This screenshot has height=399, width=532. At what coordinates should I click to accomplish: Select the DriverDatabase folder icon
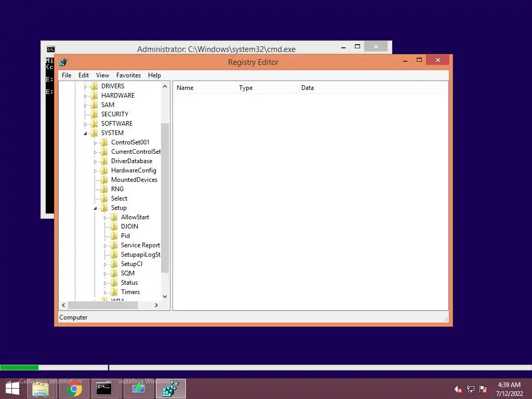[104, 161]
